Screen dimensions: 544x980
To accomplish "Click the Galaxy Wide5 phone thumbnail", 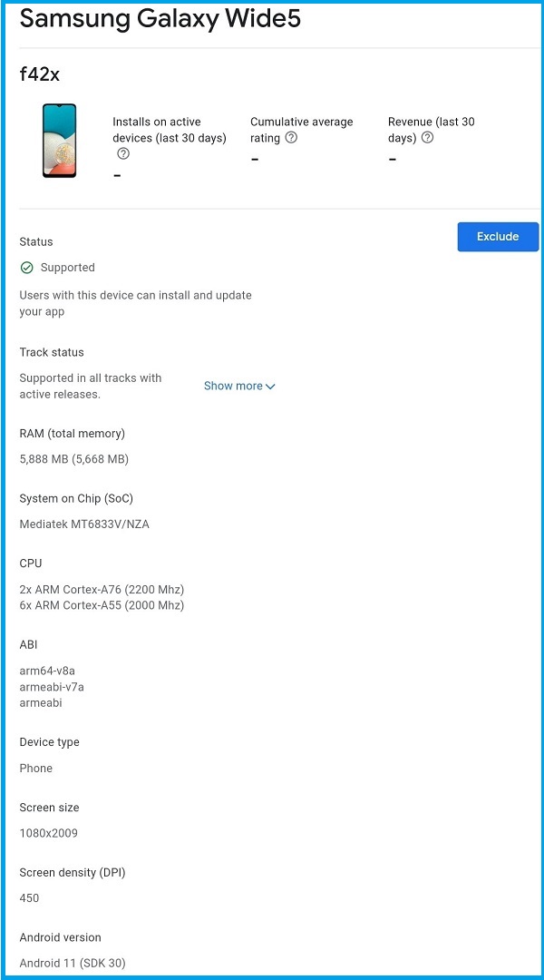I will pos(60,141).
